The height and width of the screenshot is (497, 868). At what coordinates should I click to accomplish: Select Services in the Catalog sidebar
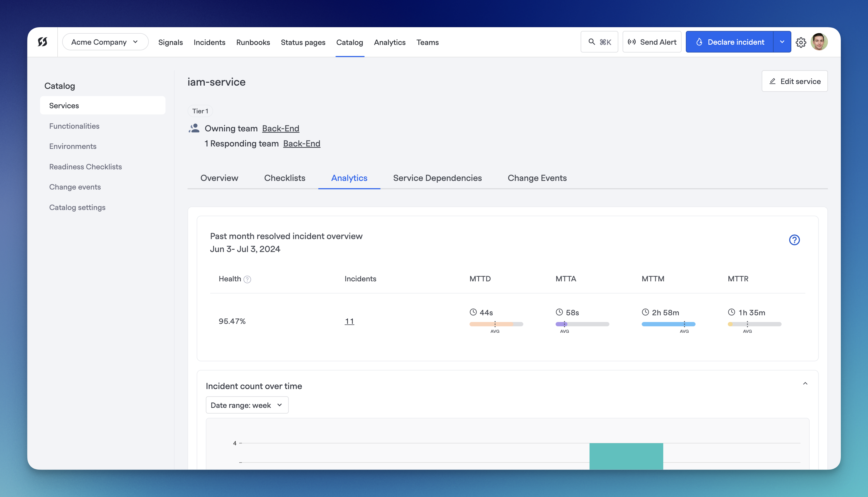pos(103,106)
